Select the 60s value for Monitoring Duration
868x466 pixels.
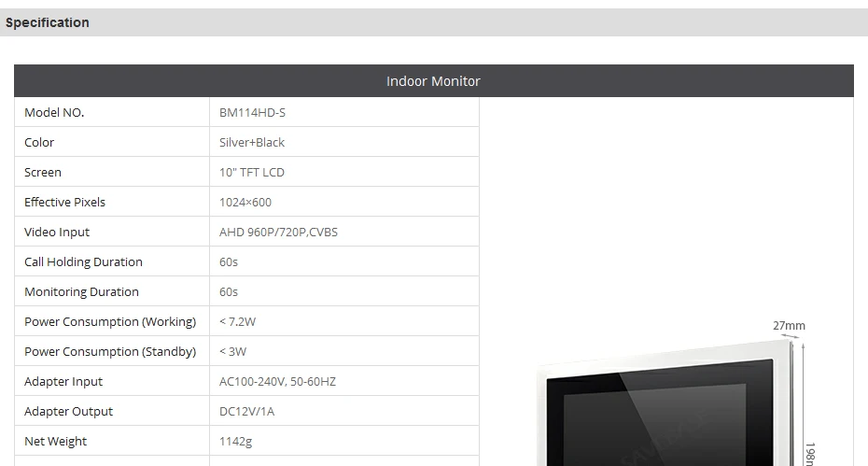(229, 292)
